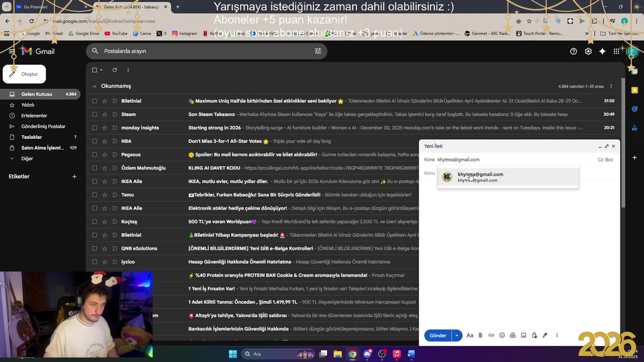644x362 pixels.
Task: Select checkbox for Pegasus email
Action: tap(95, 154)
